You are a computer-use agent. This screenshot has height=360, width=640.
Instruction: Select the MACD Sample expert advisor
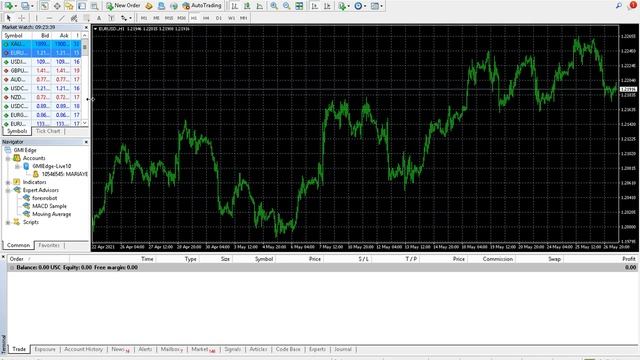click(x=49, y=206)
